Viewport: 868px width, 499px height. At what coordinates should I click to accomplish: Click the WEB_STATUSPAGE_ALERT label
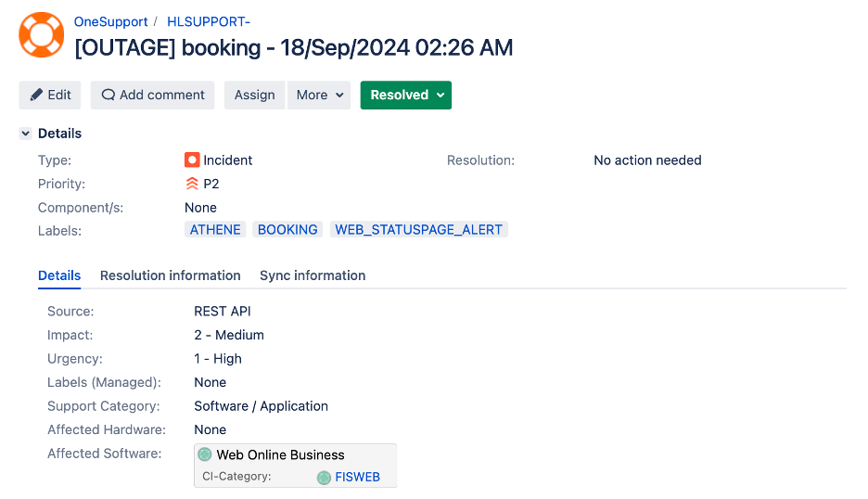[419, 230]
